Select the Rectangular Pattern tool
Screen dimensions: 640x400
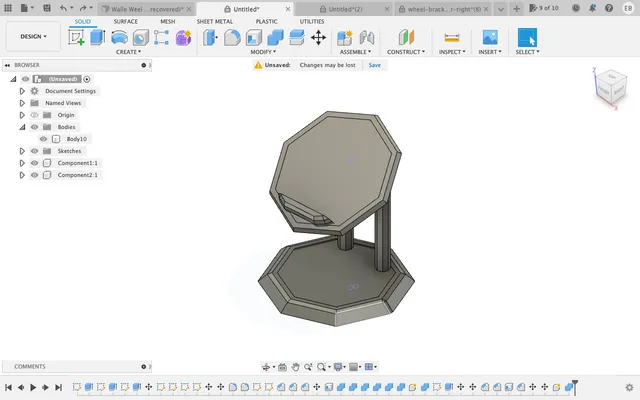pos(162,38)
